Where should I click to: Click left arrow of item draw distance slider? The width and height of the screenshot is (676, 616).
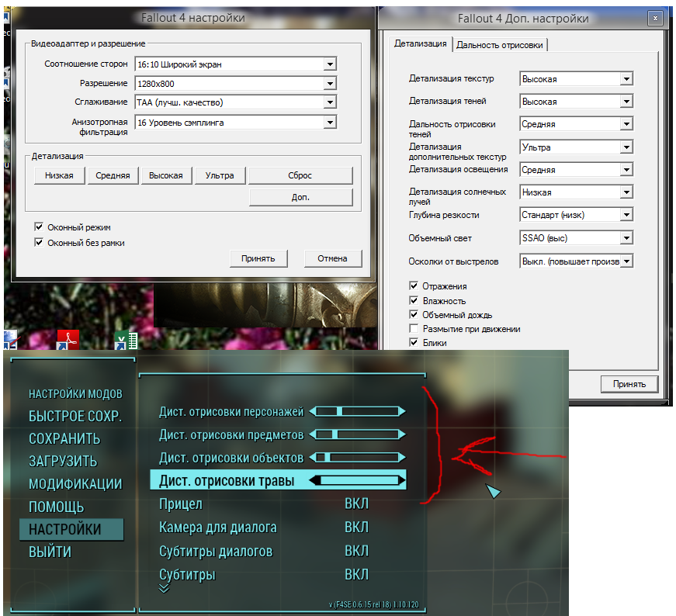coord(312,434)
